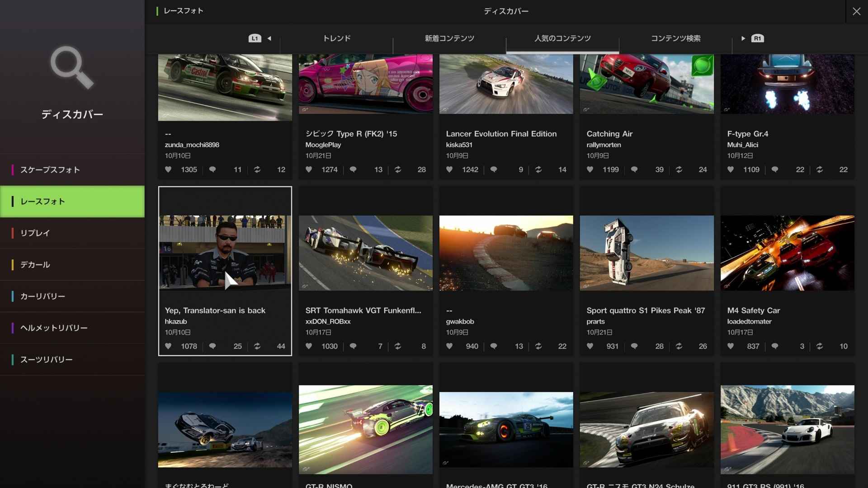Screen dimensions: 868x488
Task: Click the reshare icon on zunda_mochi8898 card
Action: point(257,169)
